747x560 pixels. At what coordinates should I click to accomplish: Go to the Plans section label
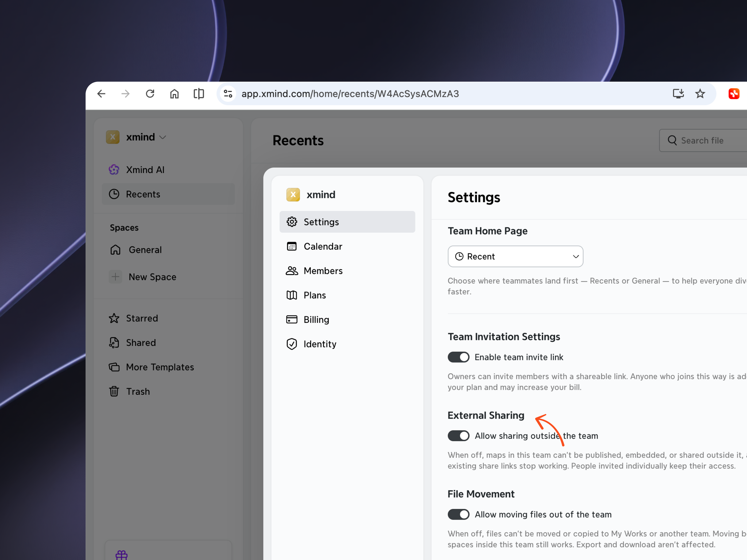point(315,295)
